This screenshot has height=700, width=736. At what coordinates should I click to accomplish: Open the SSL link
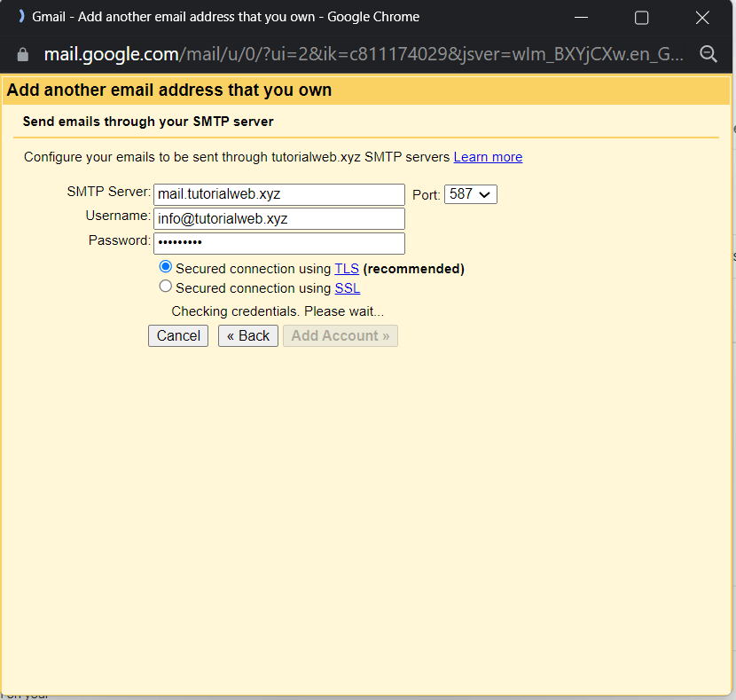[x=347, y=287]
